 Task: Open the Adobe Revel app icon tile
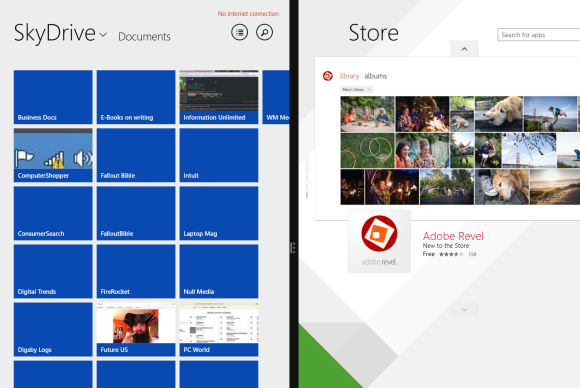379,241
